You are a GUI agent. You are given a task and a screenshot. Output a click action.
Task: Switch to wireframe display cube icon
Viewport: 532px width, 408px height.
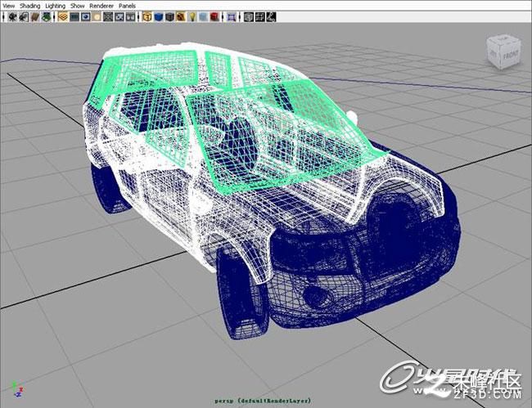(147, 16)
